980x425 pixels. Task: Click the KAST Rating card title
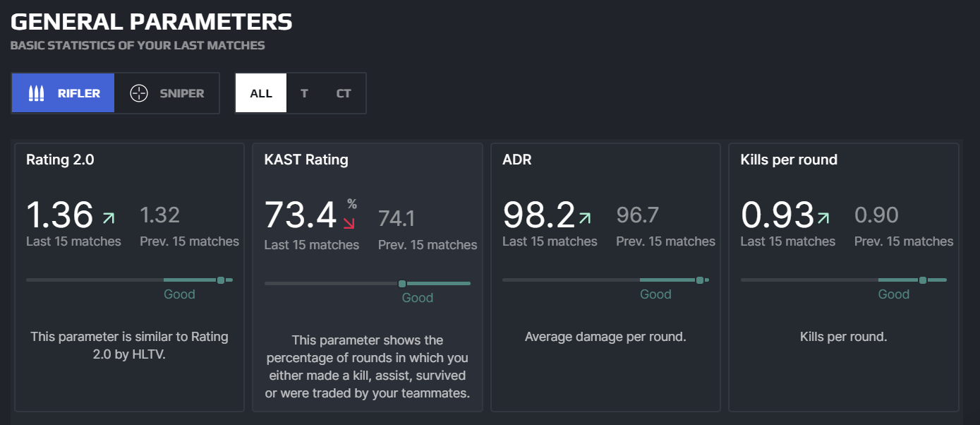pos(306,160)
